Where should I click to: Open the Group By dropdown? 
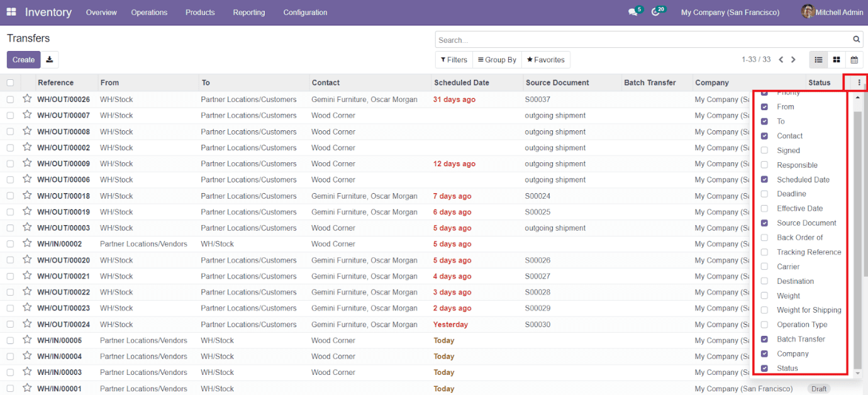tap(496, 59)
